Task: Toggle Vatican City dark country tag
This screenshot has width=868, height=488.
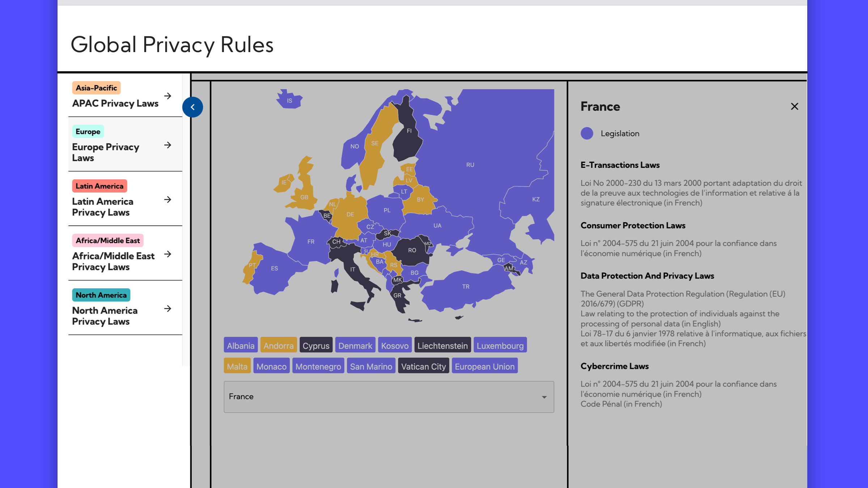Action: click(x=423, y=365)
